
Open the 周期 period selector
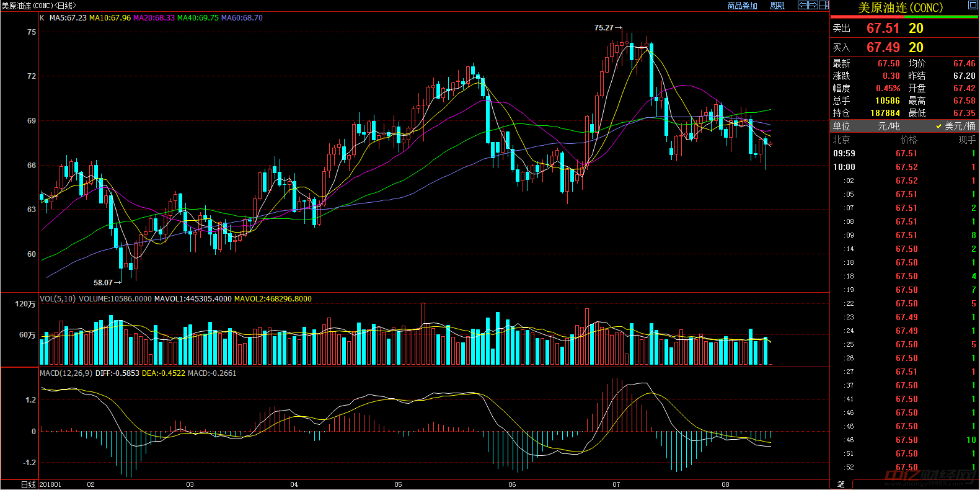(x=777, y=6)
